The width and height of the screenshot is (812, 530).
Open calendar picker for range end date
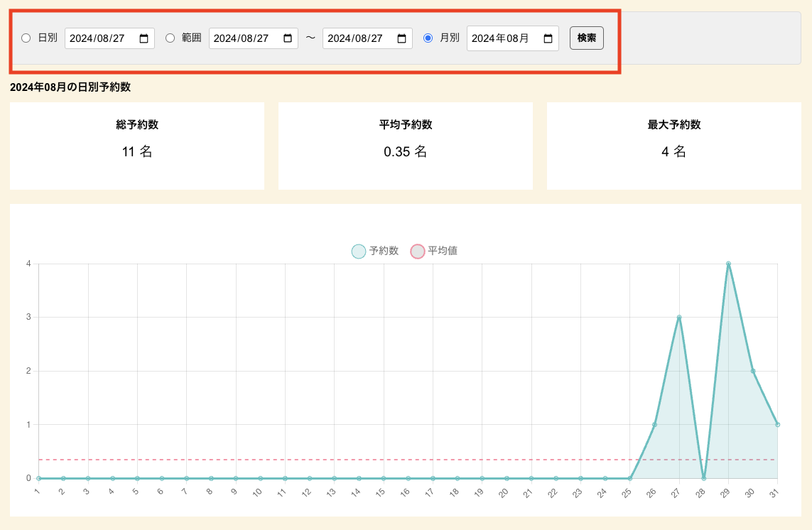pos(402,38)
